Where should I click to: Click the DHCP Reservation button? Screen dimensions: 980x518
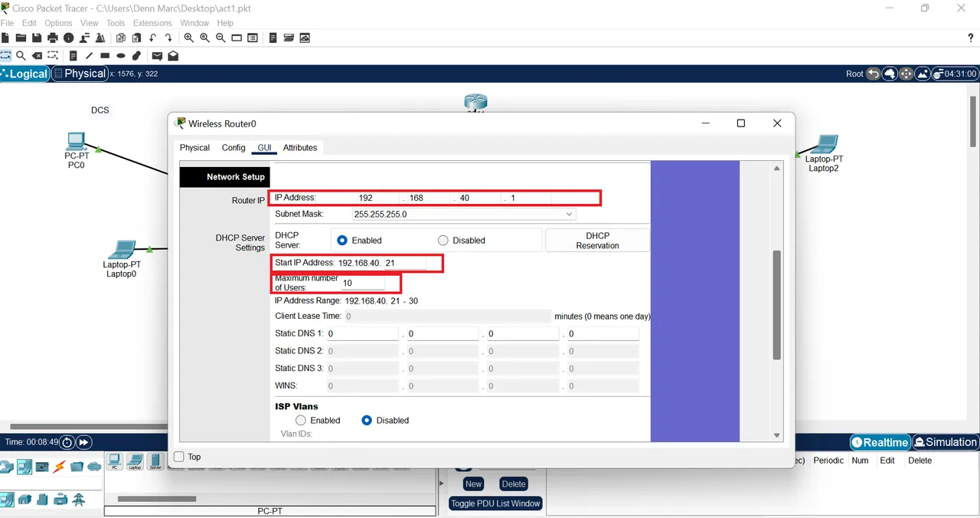597,240
